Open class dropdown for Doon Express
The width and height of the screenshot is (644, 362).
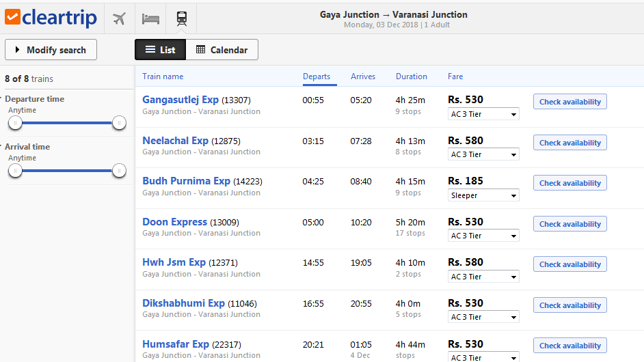pos(483,236)
